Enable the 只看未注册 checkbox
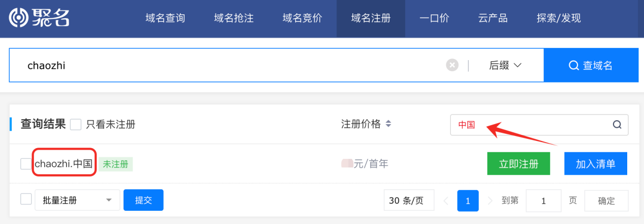The width and height of the screenshot is (644, 224). [76, 124]
